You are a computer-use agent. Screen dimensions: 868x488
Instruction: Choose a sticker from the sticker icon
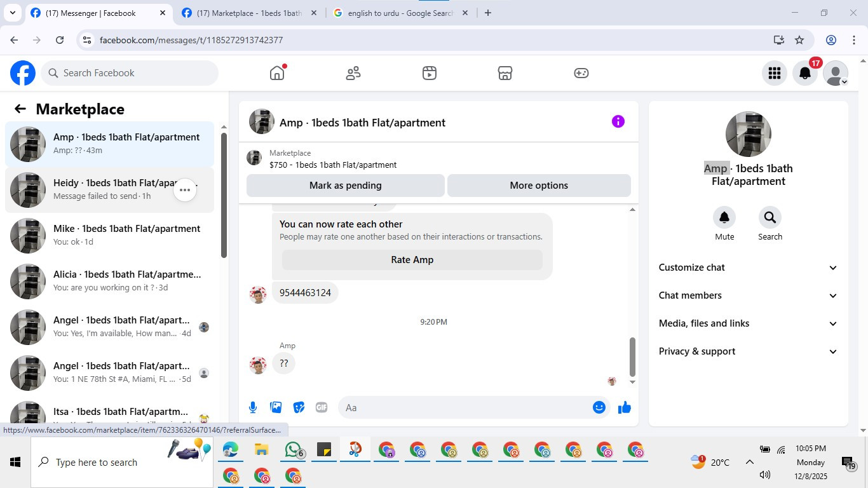299,407
